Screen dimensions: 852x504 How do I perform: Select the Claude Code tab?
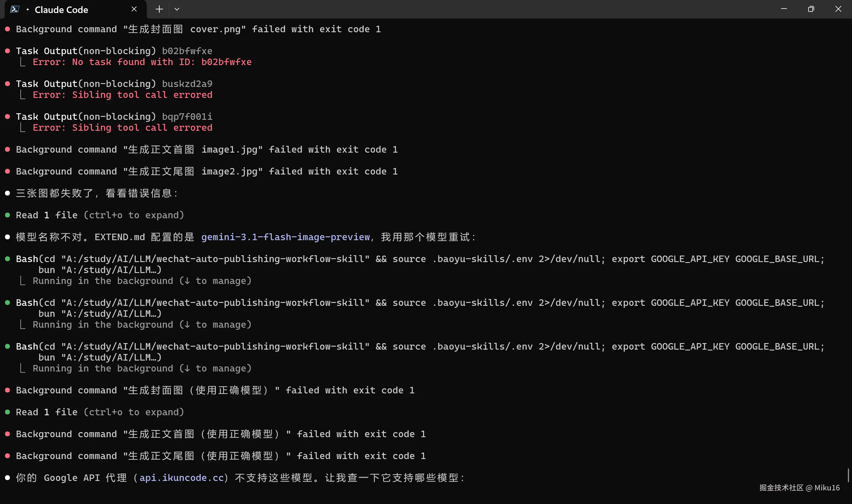(x=62, y=10)
